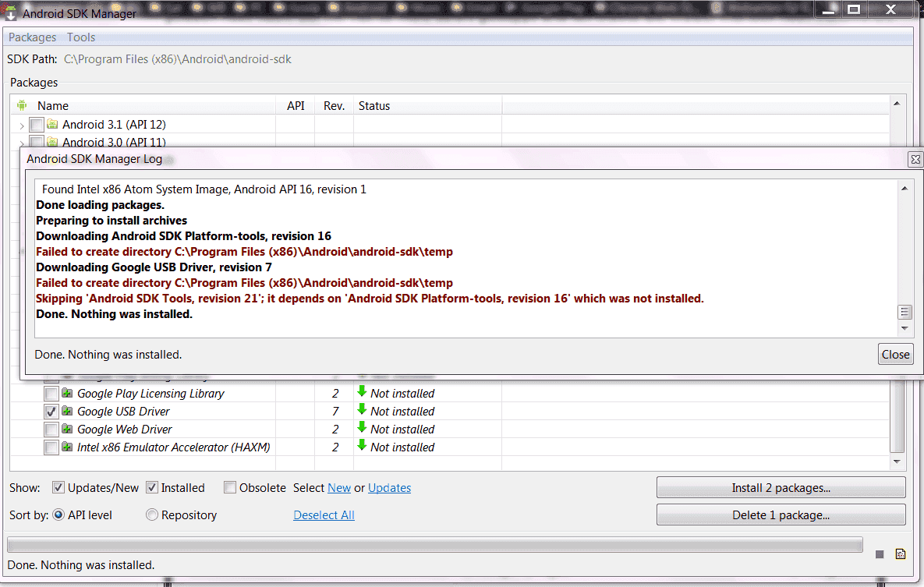
Task: Check the Android 3.1 (API 12) checkbox
Action: tap(37, 125)
